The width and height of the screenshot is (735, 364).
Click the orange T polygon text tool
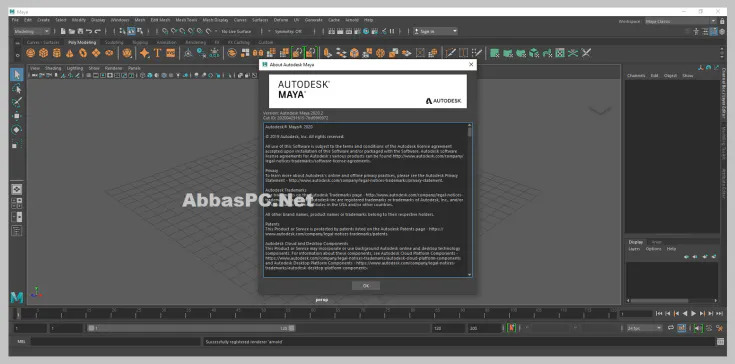pyautogui.click(x=158, y=53)
